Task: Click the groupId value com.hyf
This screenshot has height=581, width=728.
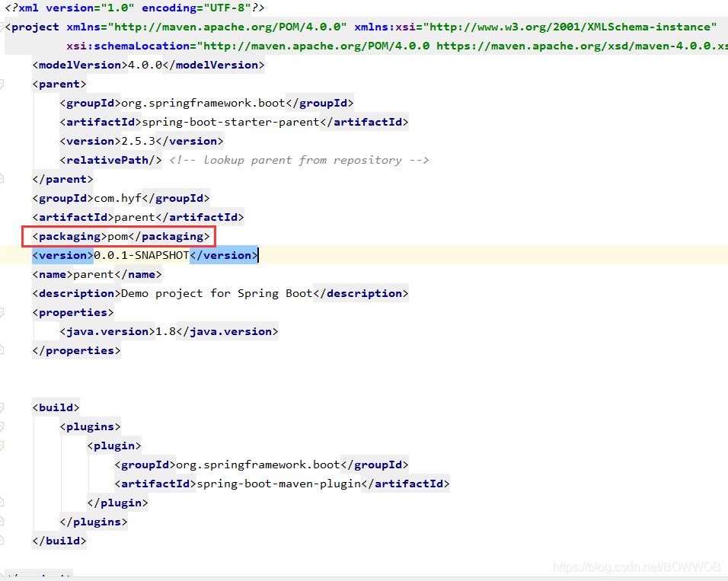Action: tap(117, 198)
